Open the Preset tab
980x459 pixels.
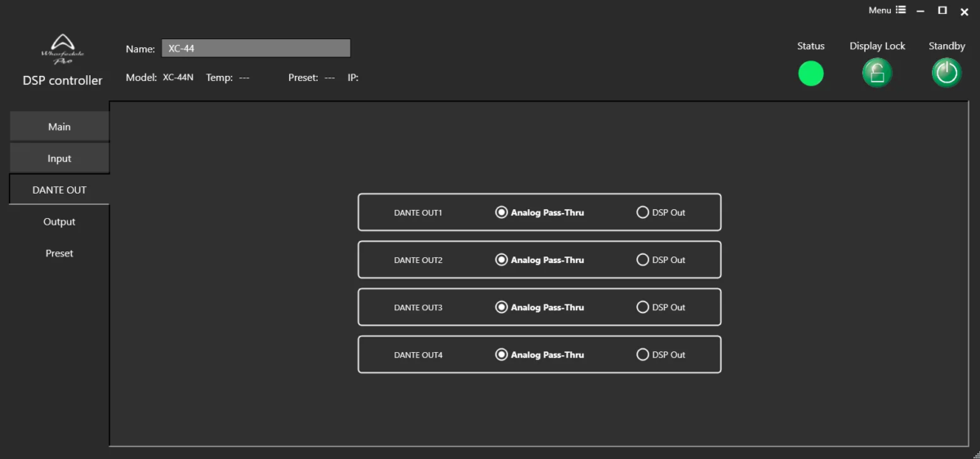[59, 253]
